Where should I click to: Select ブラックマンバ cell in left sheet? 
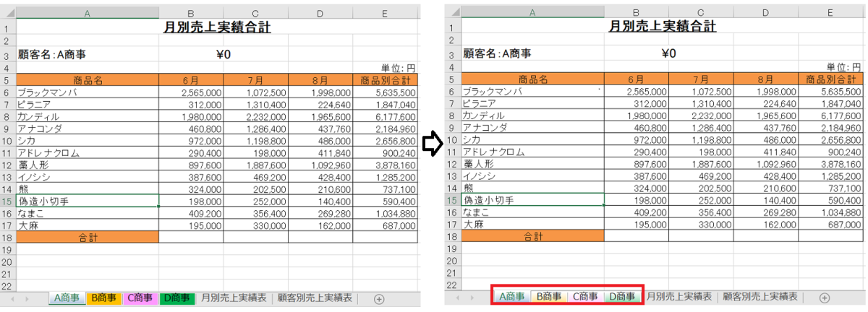pos(88,92)
